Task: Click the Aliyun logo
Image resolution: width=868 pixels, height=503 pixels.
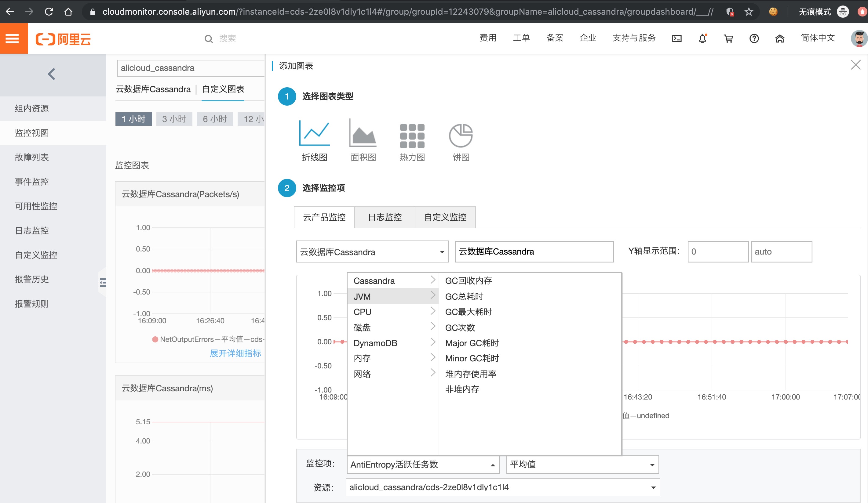Action: click(x=64, y=39)
